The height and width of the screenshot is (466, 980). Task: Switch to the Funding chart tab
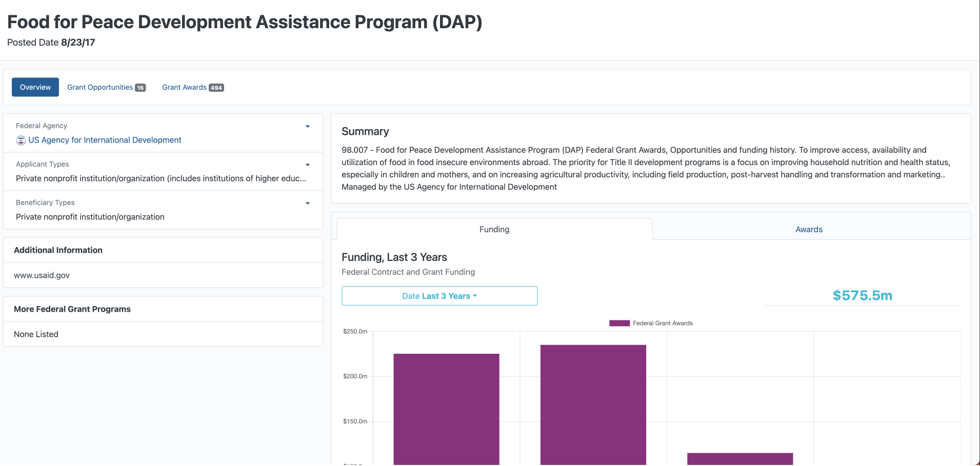tap(494, 229)
